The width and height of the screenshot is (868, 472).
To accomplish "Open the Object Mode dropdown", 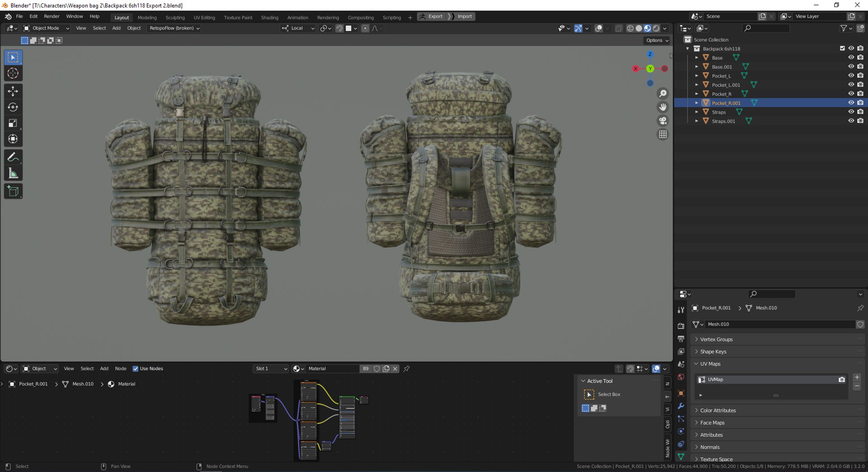I will 46,28.
